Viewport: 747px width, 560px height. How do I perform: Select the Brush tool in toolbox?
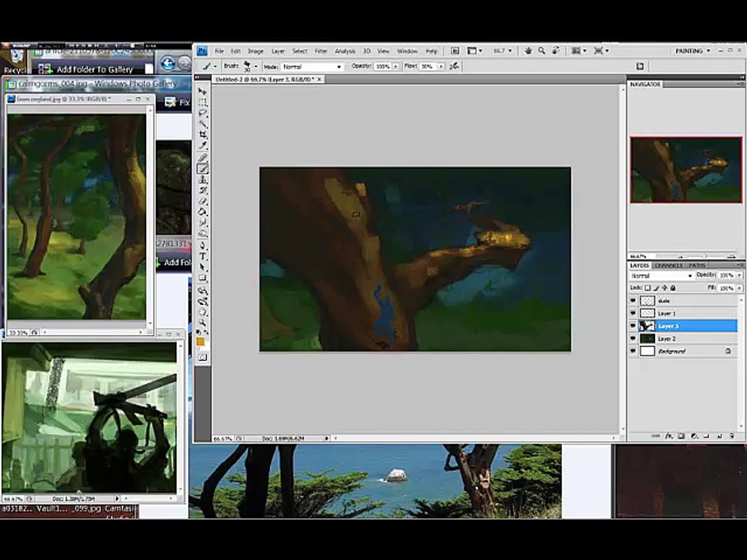click(202, 169)
